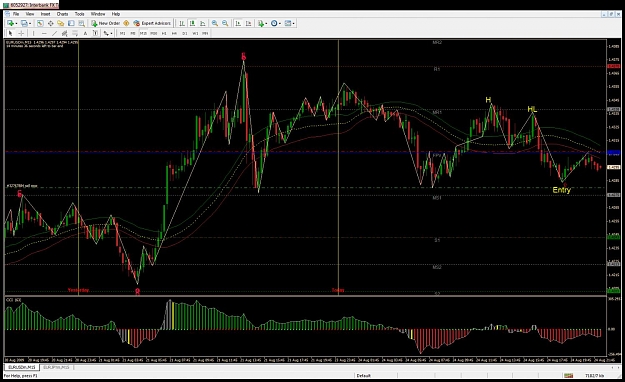Switch to the EURUSDm,M15 chart tab
Viewport: 625px width, 382px height.
pos(22,367)
